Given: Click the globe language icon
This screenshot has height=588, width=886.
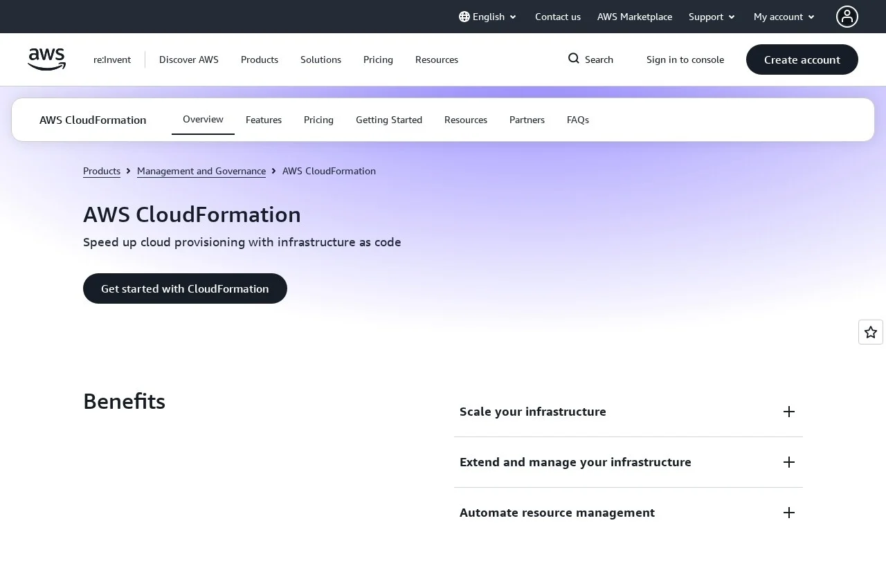Looking at the screenshot, I should click(464, 17).
